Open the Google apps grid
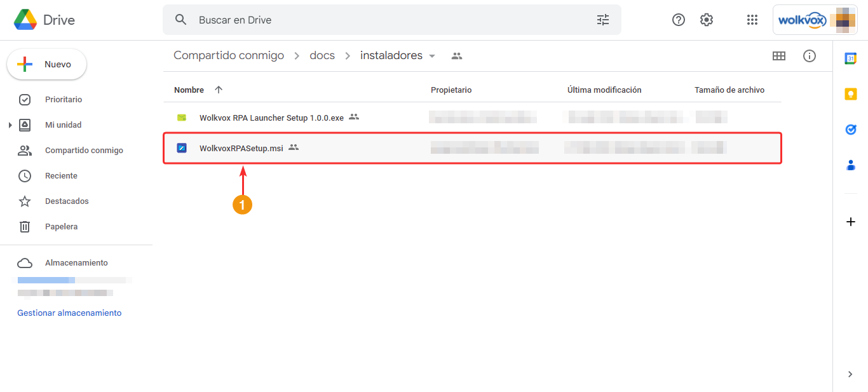The image size is (868, 392). pyautogui.click(x=752, y=20)
